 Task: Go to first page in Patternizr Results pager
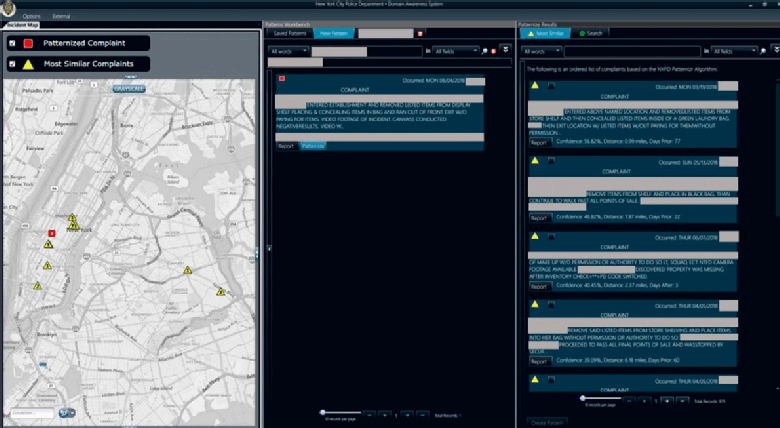pos(629,401)
